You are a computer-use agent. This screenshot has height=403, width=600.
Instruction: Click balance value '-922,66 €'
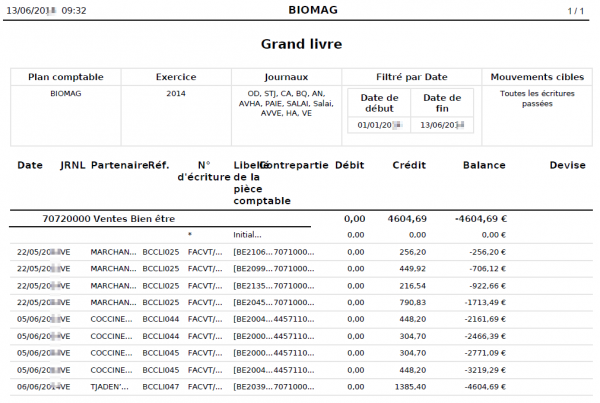[488, 286]
